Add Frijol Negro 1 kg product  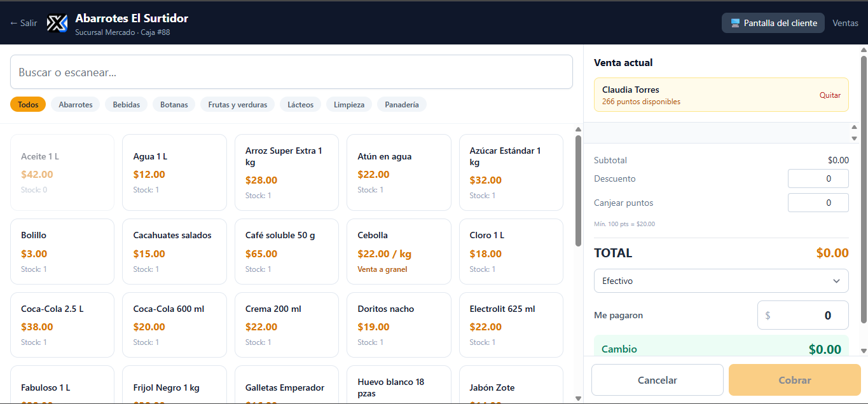coord(174,385)
